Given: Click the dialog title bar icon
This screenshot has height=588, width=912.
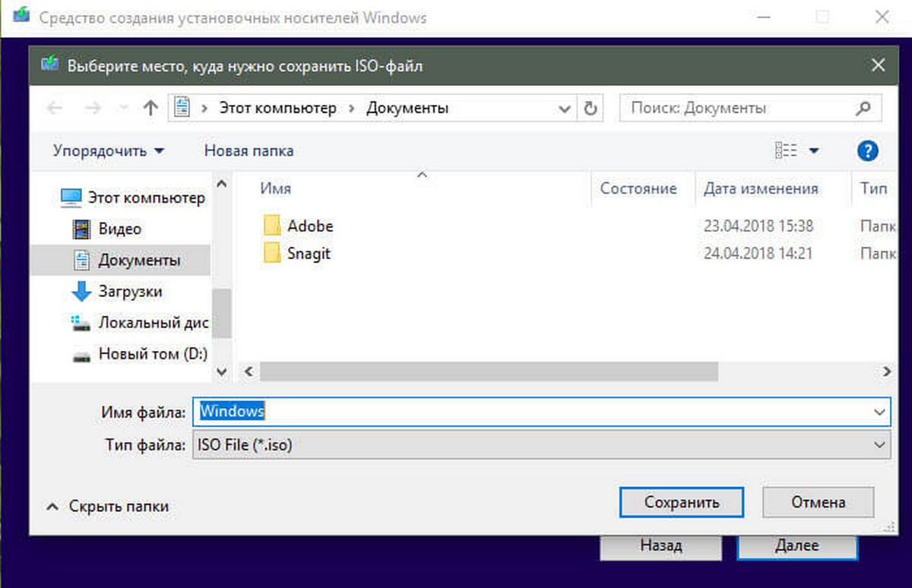Looking at the screenshot, I should [49, 65].
